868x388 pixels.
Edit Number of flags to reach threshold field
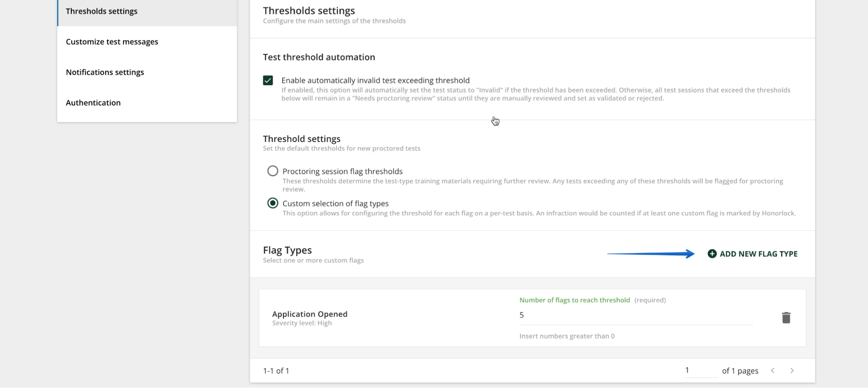coord(636,315)
